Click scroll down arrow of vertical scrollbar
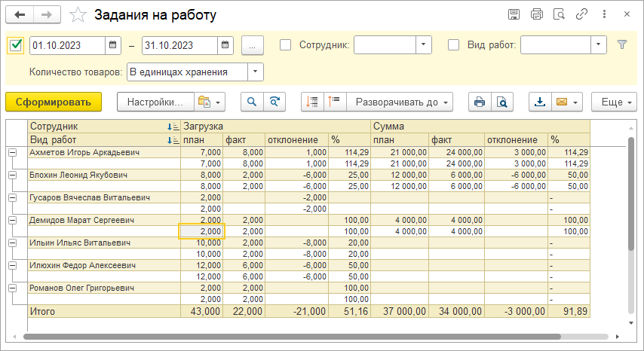 631,323
